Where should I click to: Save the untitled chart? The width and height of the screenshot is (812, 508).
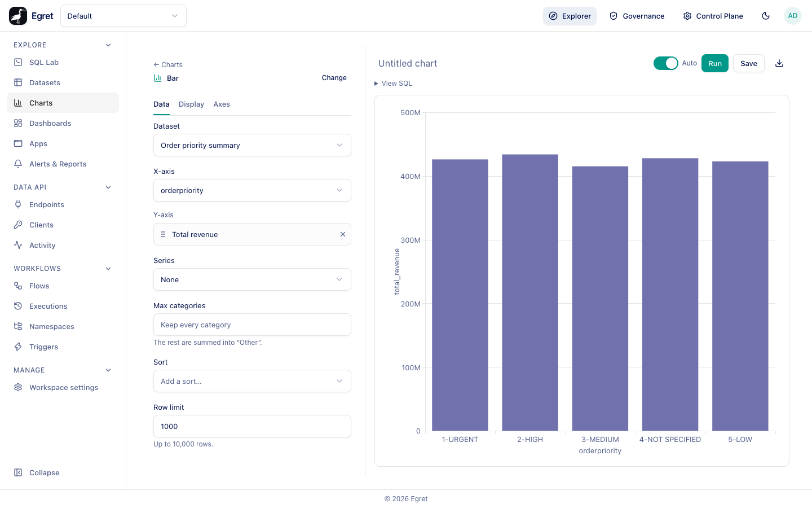[749, 63]
